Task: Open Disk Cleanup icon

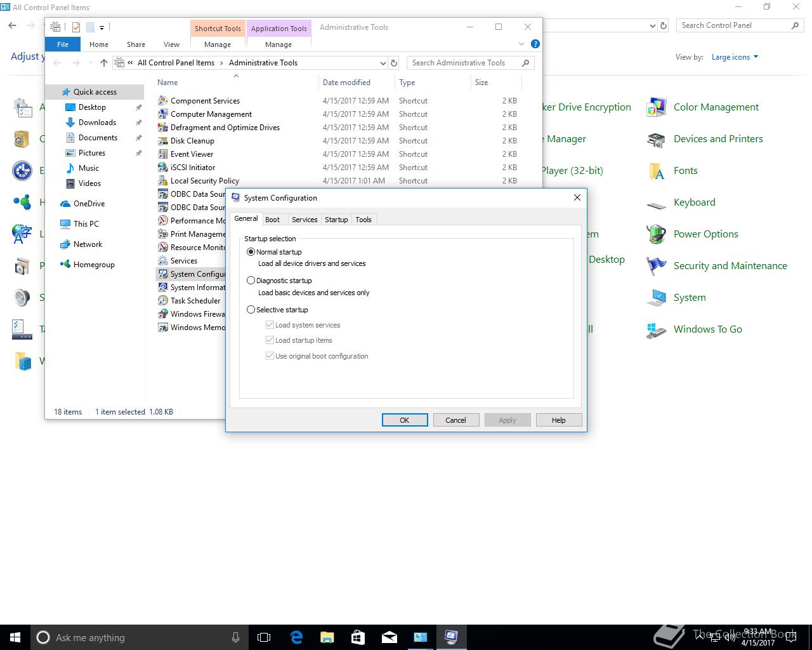Action: click(163, 140)
